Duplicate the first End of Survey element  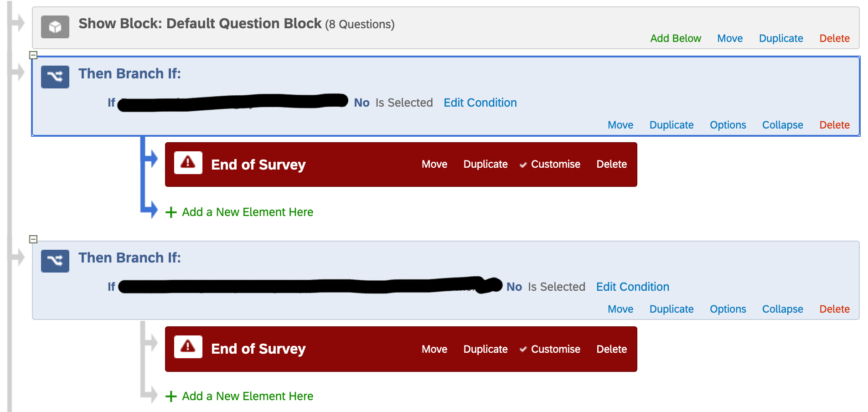(x=486, y=164)
